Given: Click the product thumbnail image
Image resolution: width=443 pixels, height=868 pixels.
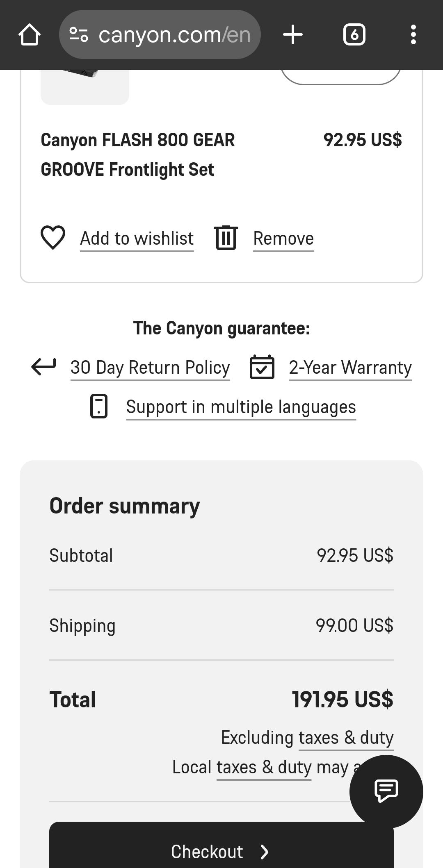Looking at the screenshot, I should click(85, 86).
